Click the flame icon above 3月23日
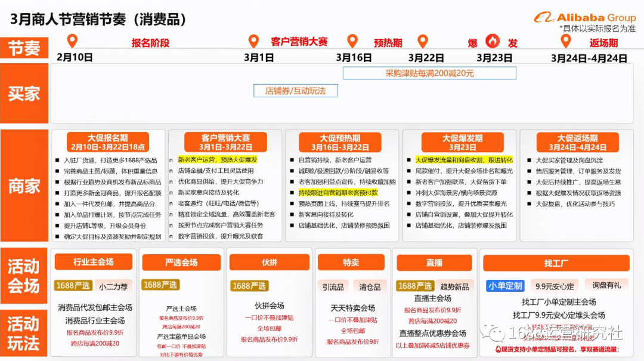644x361 pixels. (493, 41)
